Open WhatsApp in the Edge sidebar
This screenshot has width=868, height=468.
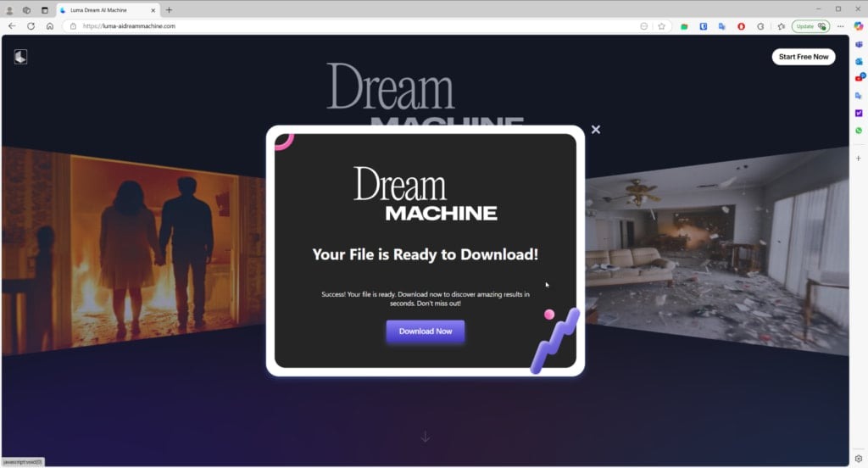(859, 131)
